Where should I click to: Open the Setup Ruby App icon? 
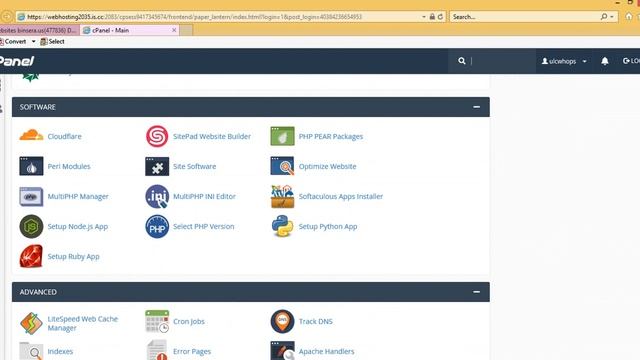[x=31, y=256]
